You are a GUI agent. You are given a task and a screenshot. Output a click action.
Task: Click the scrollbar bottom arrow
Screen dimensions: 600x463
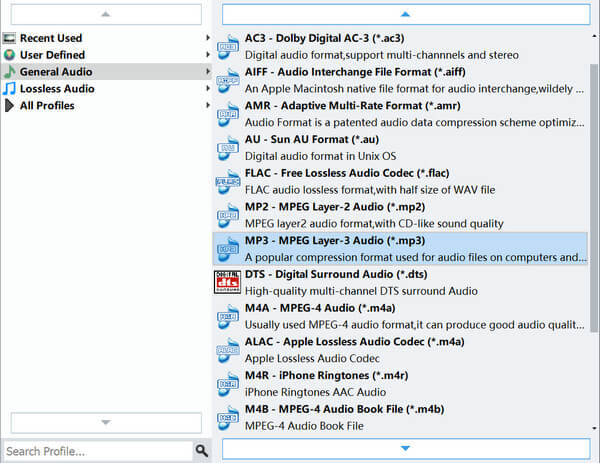[594, 428]
